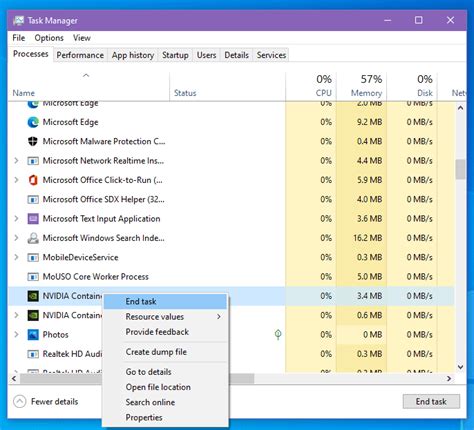Select End task in the context menu

pyautogui.click(x=165, y=302)
